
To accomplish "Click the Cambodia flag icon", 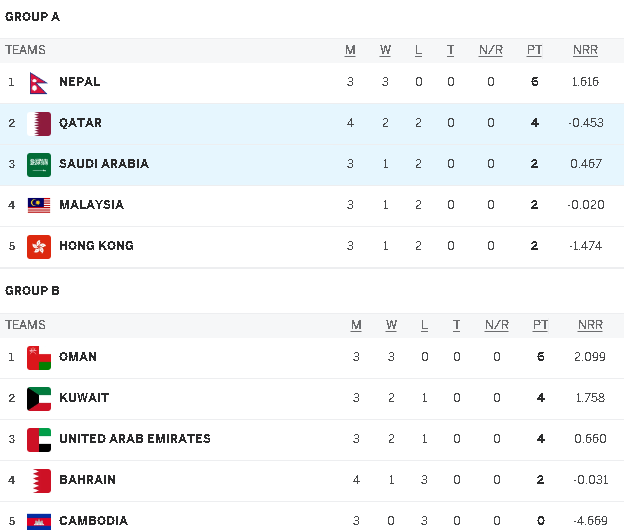I will point(39,520).
